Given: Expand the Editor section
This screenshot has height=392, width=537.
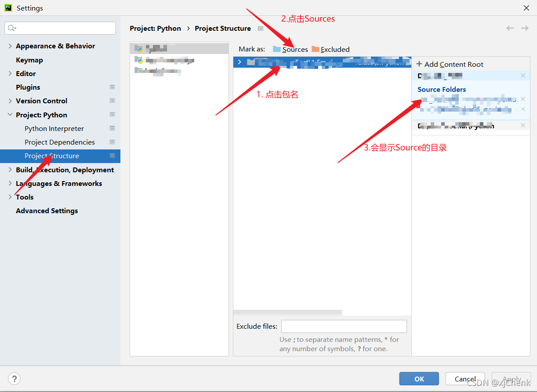Looking at the screenshot, I should [10, 73].
